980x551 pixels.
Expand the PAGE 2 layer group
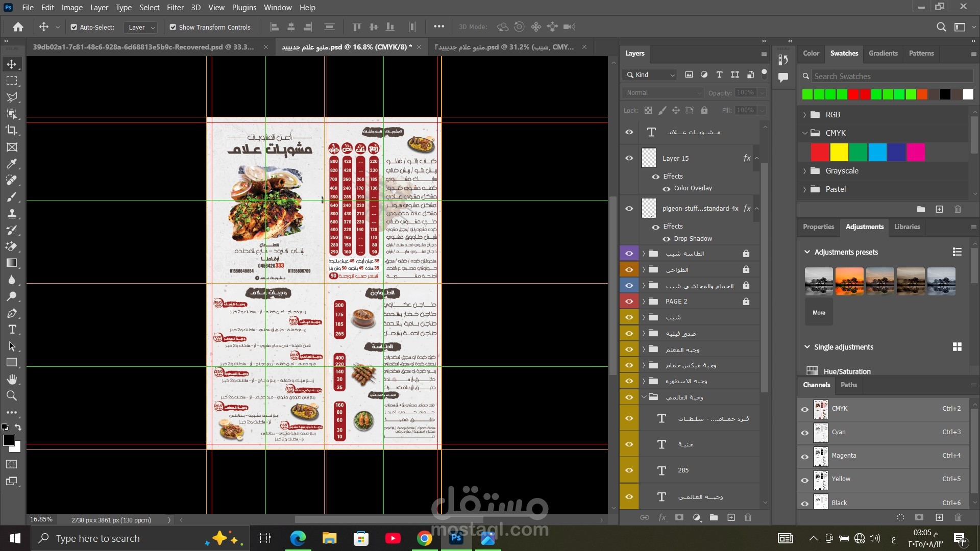(644, 302)
